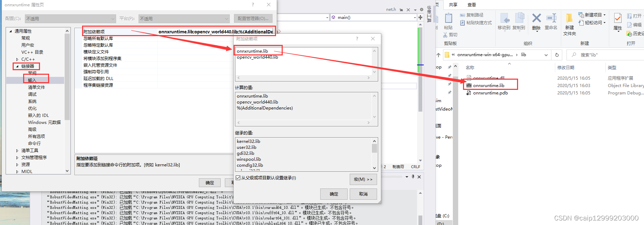Viewport: 644px width, 225px height.
Task: Click Paste shortcut (粘贴快捷方式) in ribbon
Action: click(476, 23)
